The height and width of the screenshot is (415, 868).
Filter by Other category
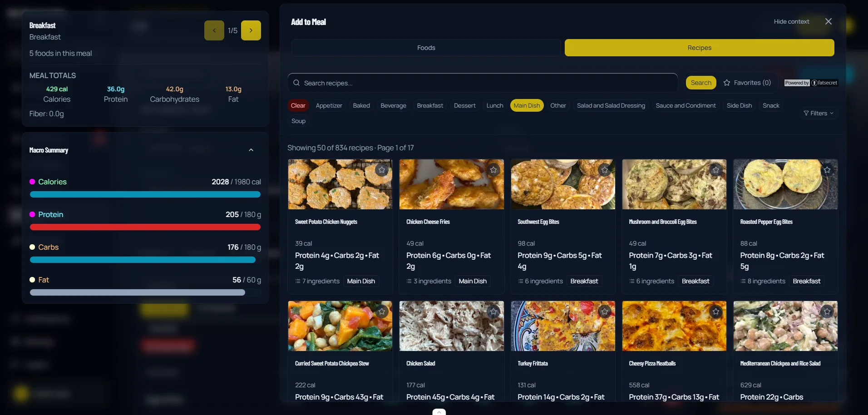558,105
